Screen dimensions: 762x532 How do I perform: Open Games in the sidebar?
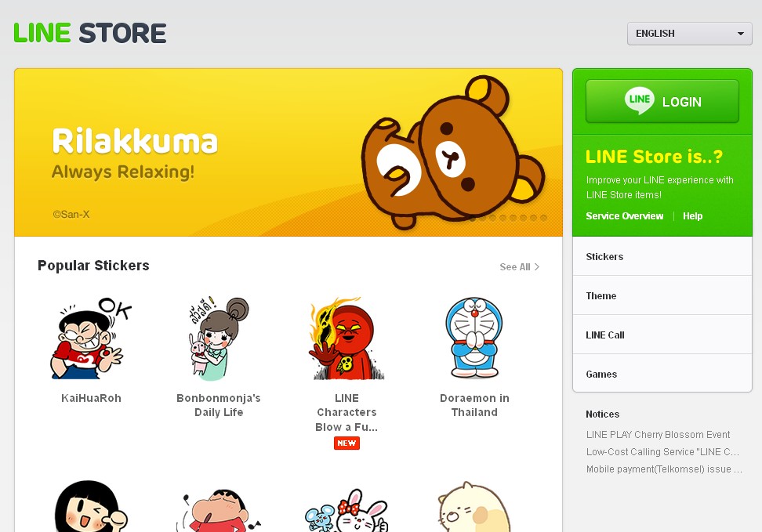[662, 374]
